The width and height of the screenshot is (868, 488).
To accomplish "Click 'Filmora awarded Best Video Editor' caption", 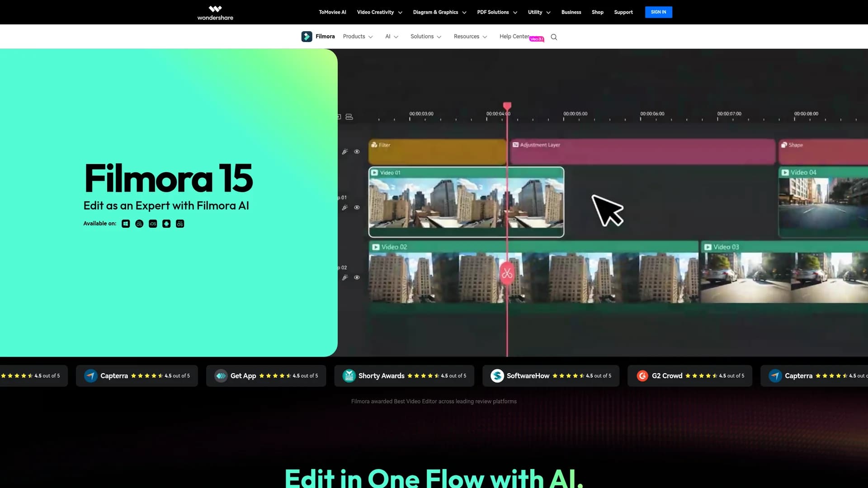I will pos(434,401).
